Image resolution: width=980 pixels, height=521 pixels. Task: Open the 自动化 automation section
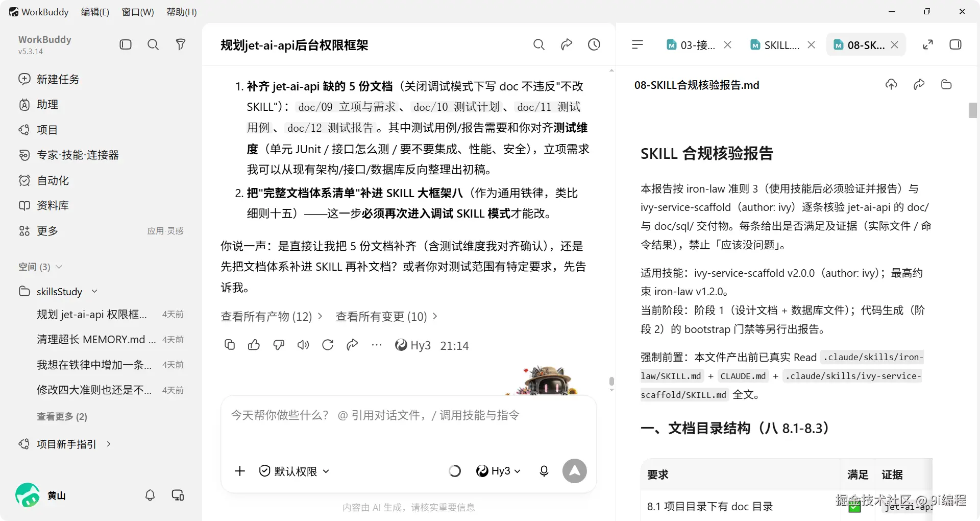[44, 180]
